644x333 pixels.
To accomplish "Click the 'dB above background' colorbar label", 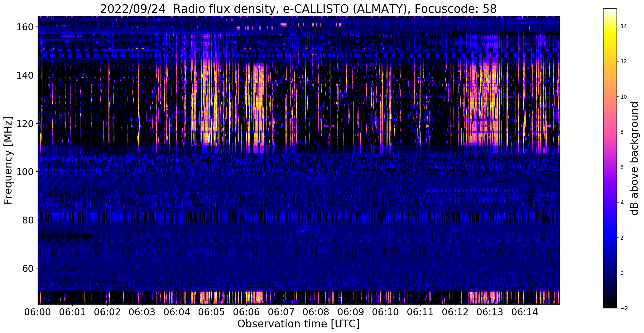I will [x=634, y=159].
